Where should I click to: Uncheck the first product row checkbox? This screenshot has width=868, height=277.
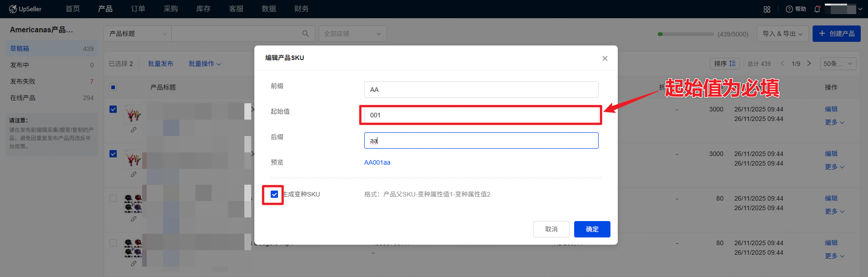[x=113, y=109]
